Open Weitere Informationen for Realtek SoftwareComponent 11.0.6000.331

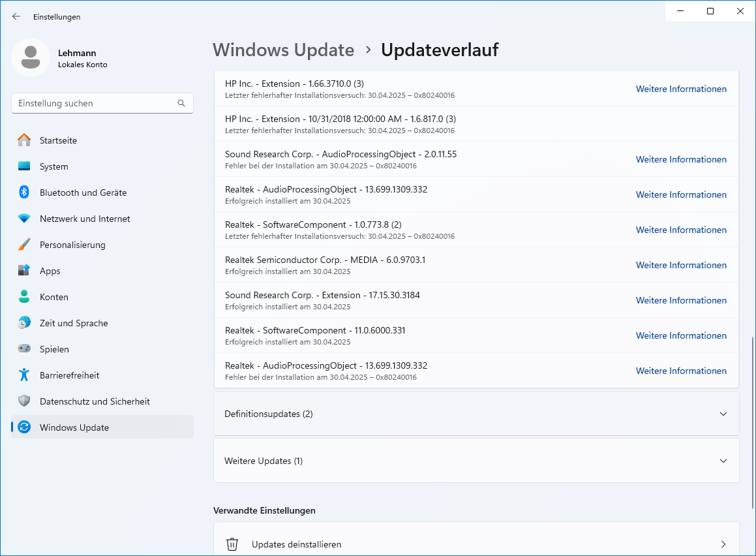pyautogui.click(x=681, y=335)
